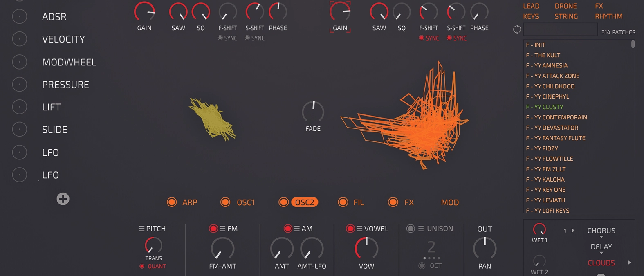Screen dimensions: 644x276
Task: Open the MOD tab
Action: pyautogui.click(x=450, y=202)
